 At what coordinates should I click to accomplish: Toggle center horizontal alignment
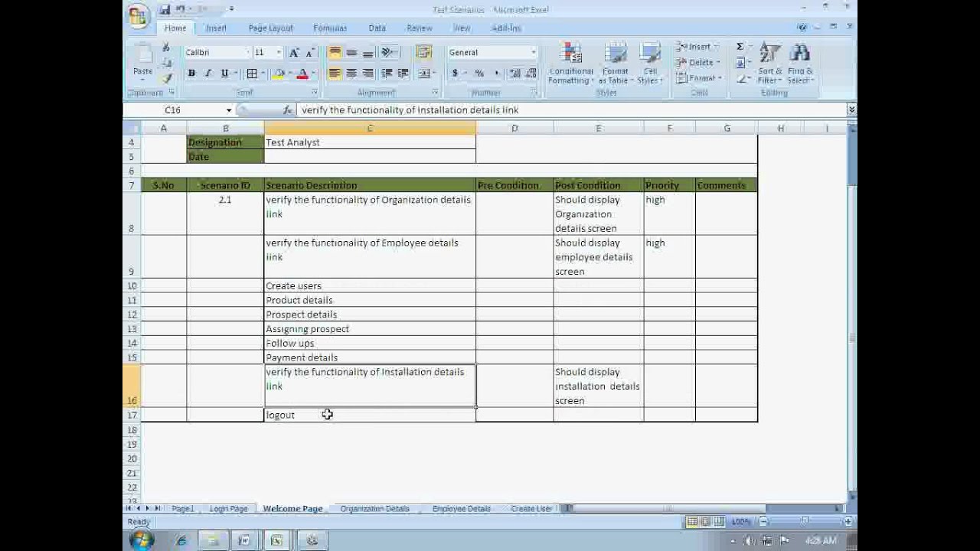point(351,73)
